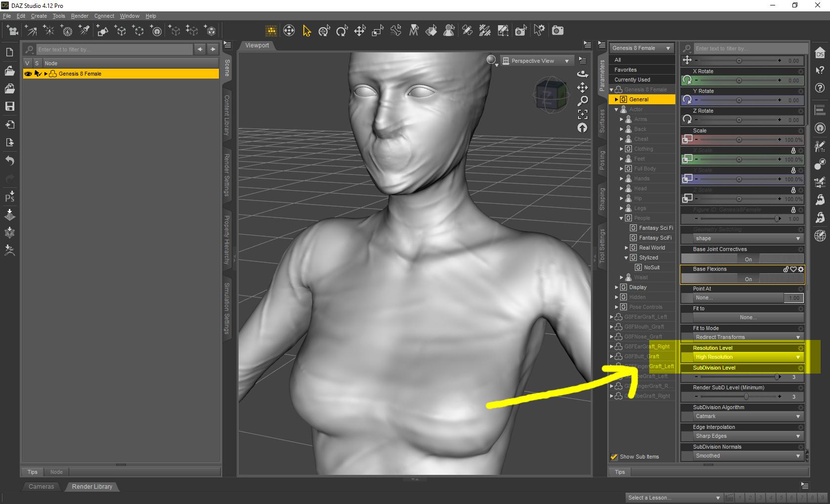Activate the Translate tool in the toolbar
This screenshot has height=504, width=830.
(x=360, y=31)
